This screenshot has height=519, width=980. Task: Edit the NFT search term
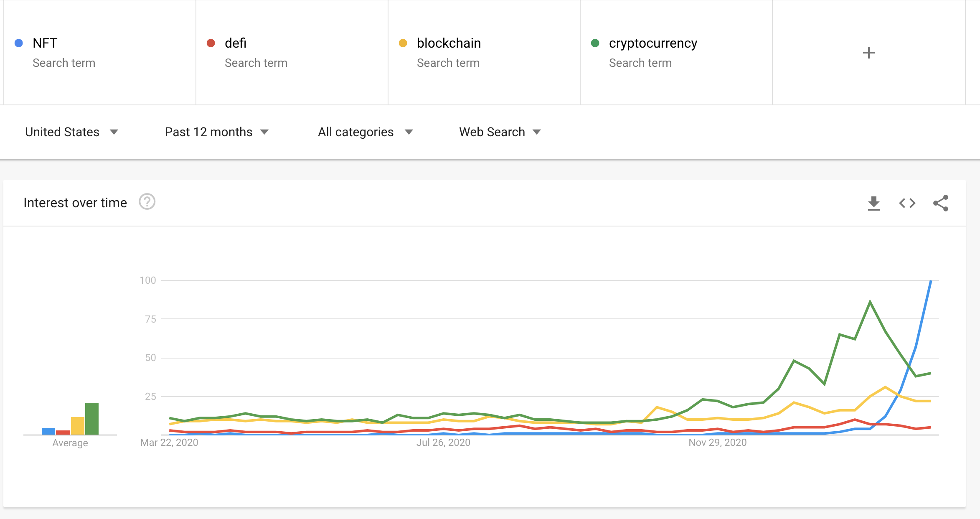[45, 43]
